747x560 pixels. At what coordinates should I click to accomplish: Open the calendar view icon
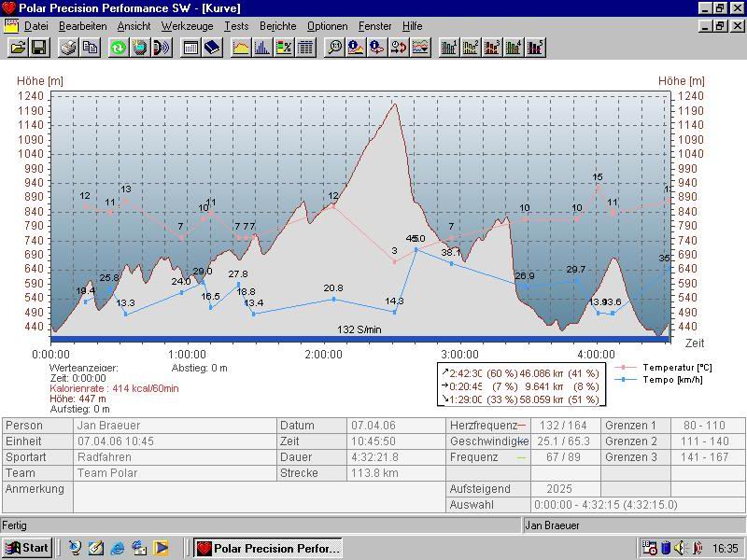coord(190,47)
